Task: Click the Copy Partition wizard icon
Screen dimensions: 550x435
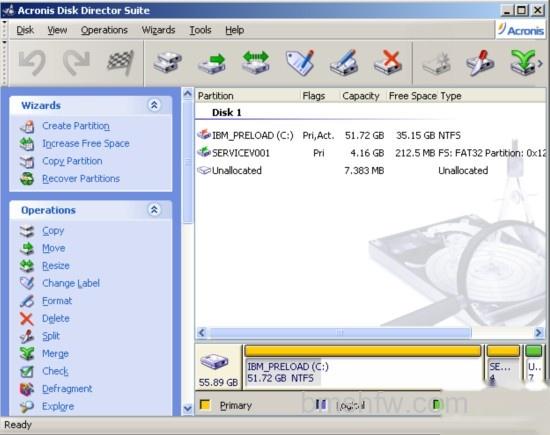Action: point(27,161)
